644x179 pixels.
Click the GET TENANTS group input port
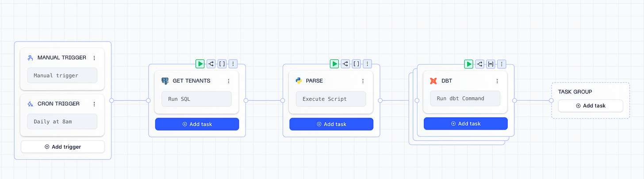(149, 101)
